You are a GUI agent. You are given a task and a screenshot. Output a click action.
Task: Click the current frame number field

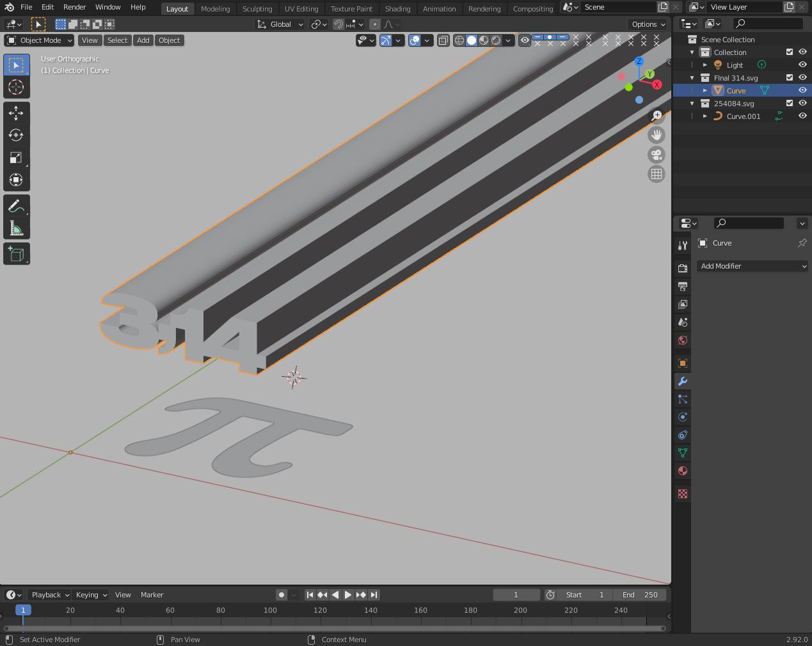tap(516, 595)
